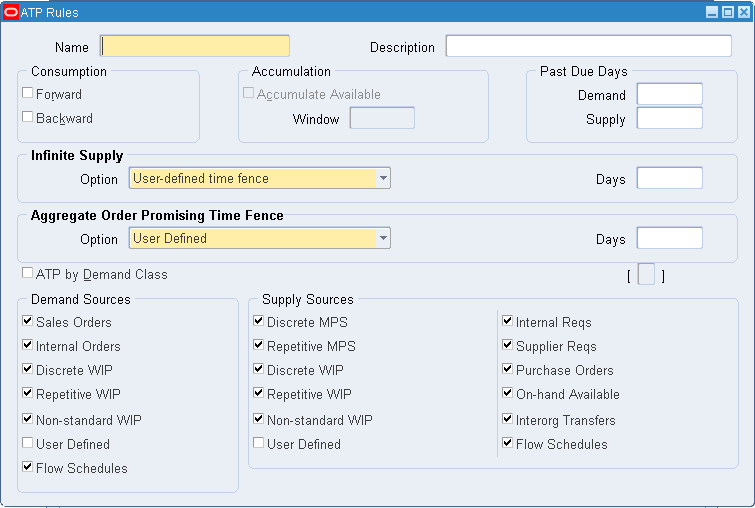This screenshot has height=508, width=755.
Task: Click the bracketed descriptive flexfield box
Action: point(646,274)
